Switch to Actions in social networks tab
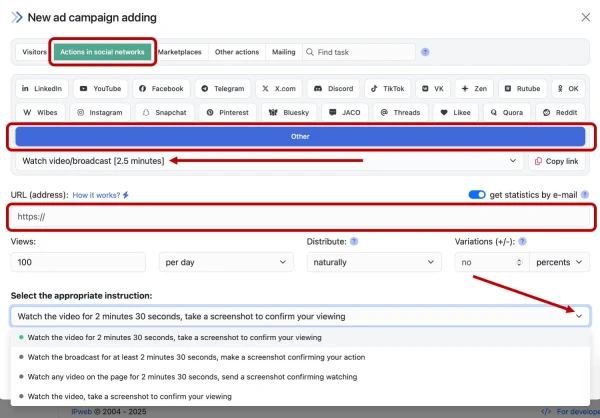Viewport: 600px width, 418px height. pos(102,52)
